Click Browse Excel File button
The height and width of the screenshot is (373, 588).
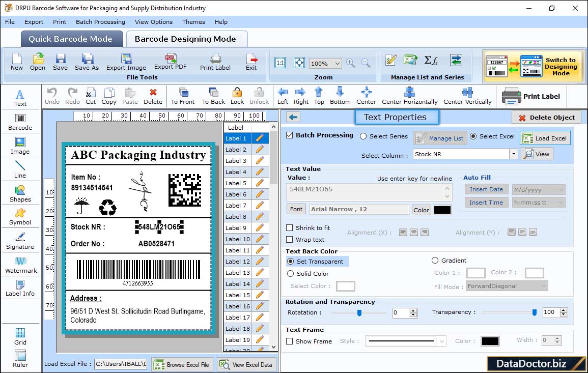[182, 365]
